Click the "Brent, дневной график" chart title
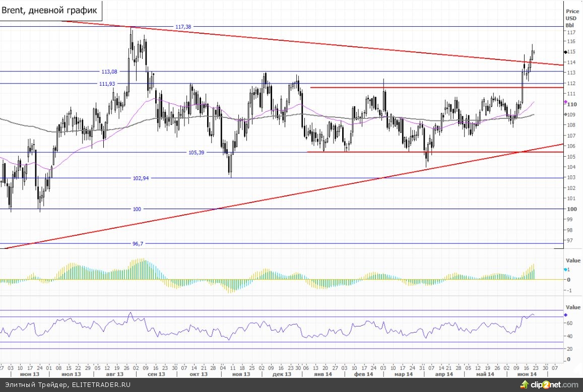 click(x=50, y=10)
